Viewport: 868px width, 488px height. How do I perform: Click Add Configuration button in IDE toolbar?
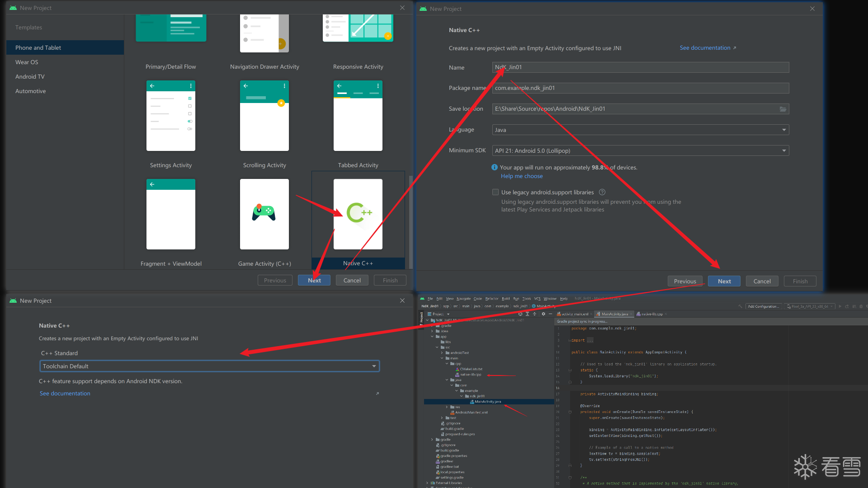(x=763, y=306)
